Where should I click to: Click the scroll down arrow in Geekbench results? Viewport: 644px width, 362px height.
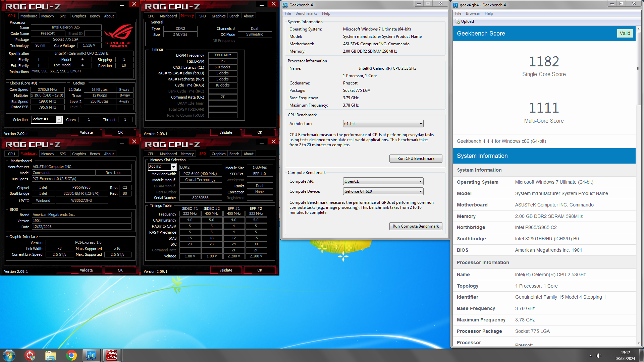tap(638, 343)
